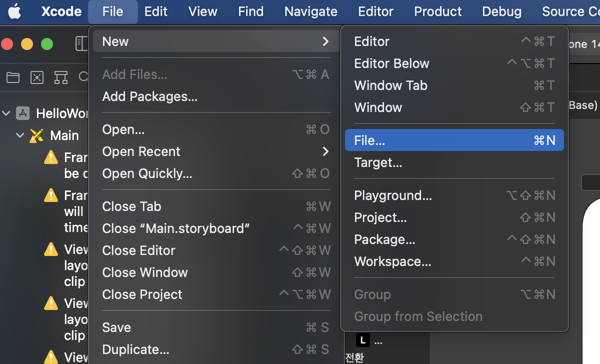Choose Save from File menu
Image resolution: width=600 pixels, height=364 pixels.
coord(216,327)
